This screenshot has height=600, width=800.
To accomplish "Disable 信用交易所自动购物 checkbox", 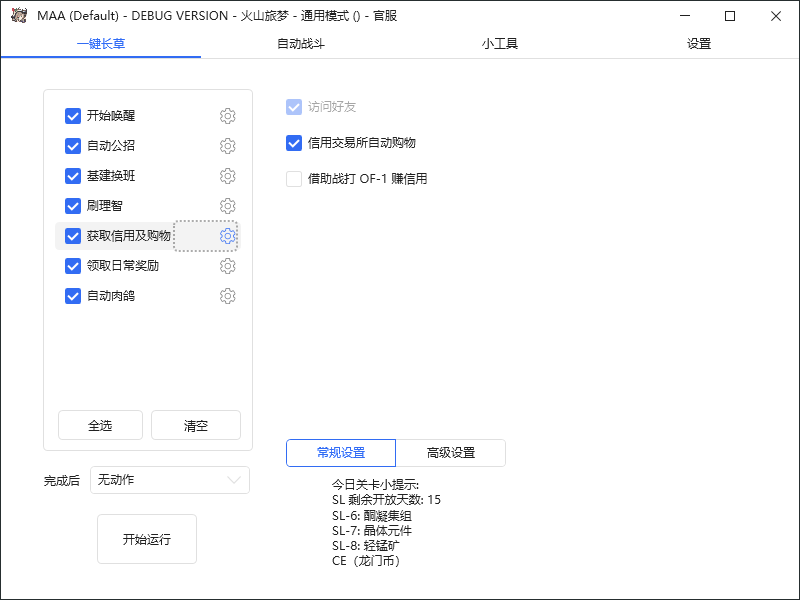I will [293, 143].
